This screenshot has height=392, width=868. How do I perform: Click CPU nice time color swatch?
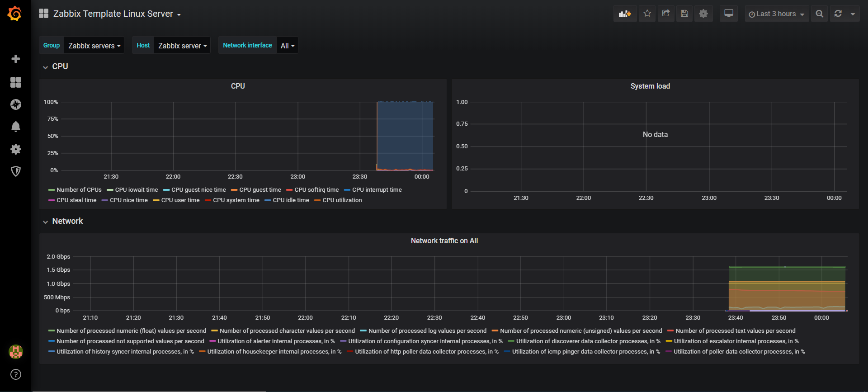tap(104, 200)
